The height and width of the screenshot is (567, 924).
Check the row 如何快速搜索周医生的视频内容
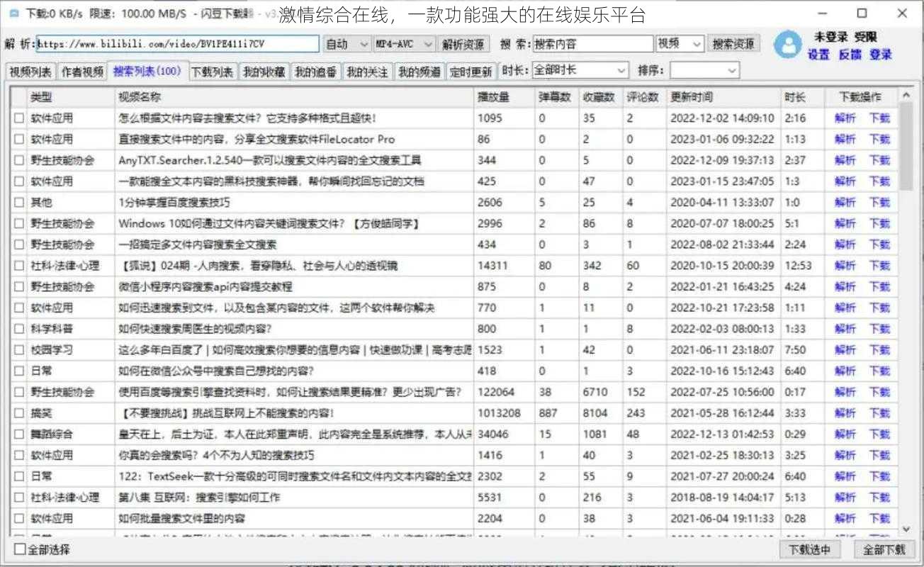pos(18,329)
